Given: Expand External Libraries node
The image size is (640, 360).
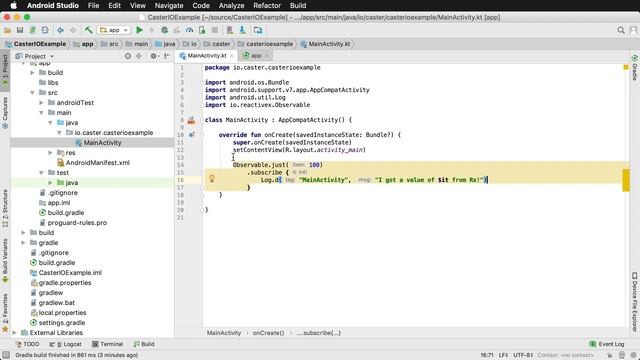Looking at the screenshot, I should pos(14,333).
